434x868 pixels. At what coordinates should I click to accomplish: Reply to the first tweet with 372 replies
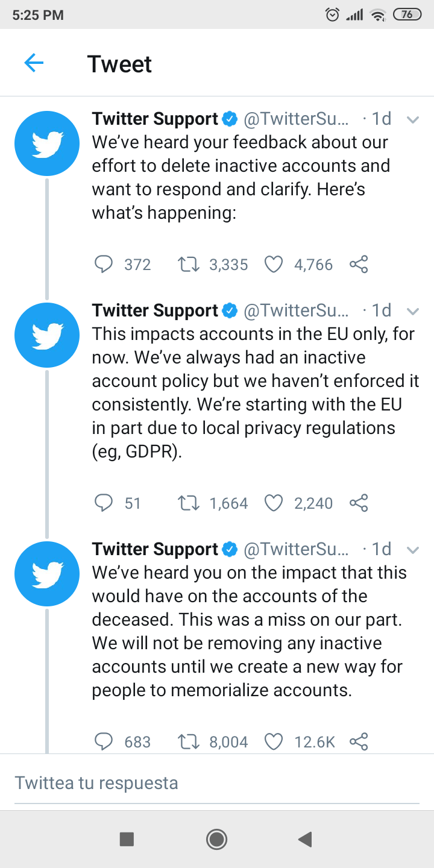pyautogui.click(x=104, y=264)
